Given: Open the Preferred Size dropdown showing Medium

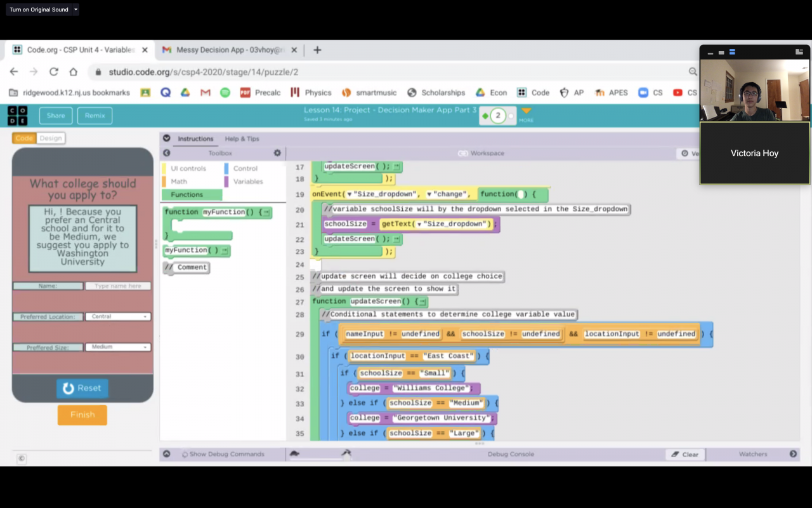Looking at the screenshot, I should tap(118, 347).
